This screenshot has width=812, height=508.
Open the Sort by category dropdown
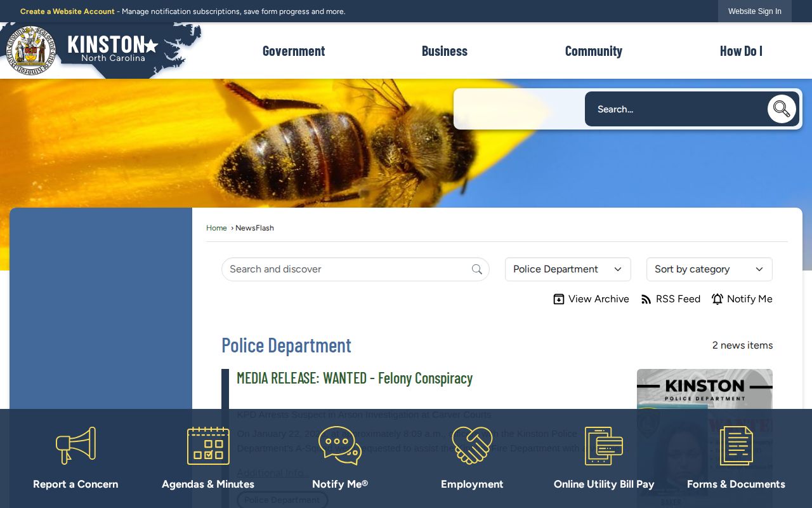[709, 269]
